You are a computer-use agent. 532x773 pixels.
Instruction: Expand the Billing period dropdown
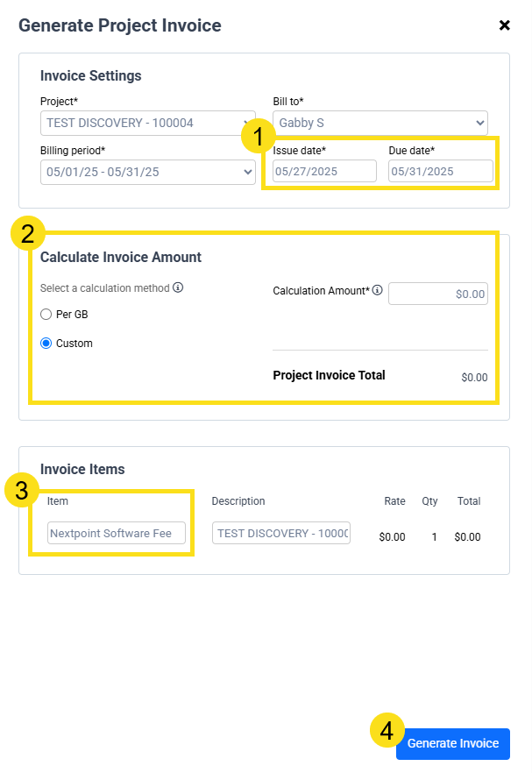148,172
